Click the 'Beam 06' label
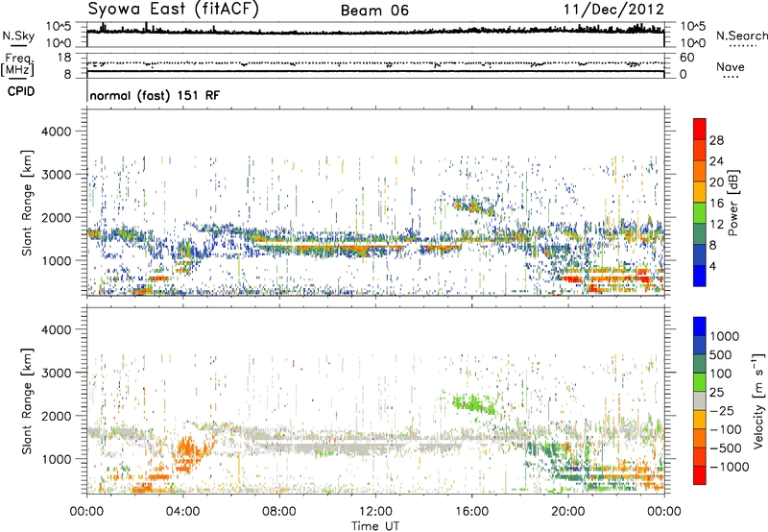768x532 pixels. coord(374,11)
